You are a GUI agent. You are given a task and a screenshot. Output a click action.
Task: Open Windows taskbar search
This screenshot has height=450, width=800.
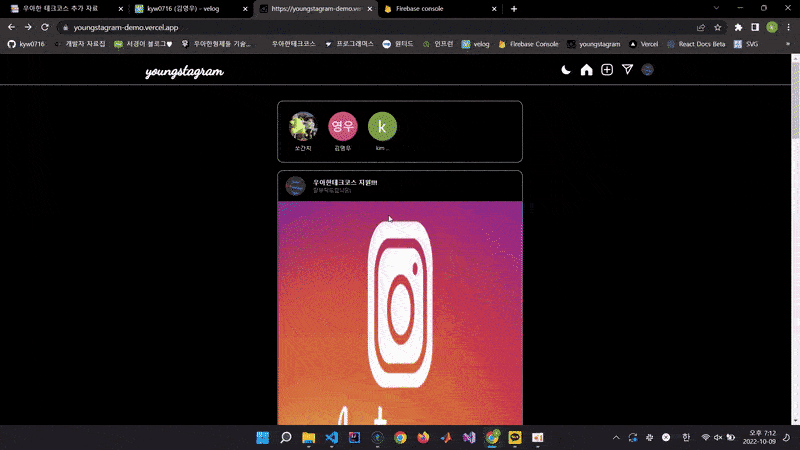286,437
